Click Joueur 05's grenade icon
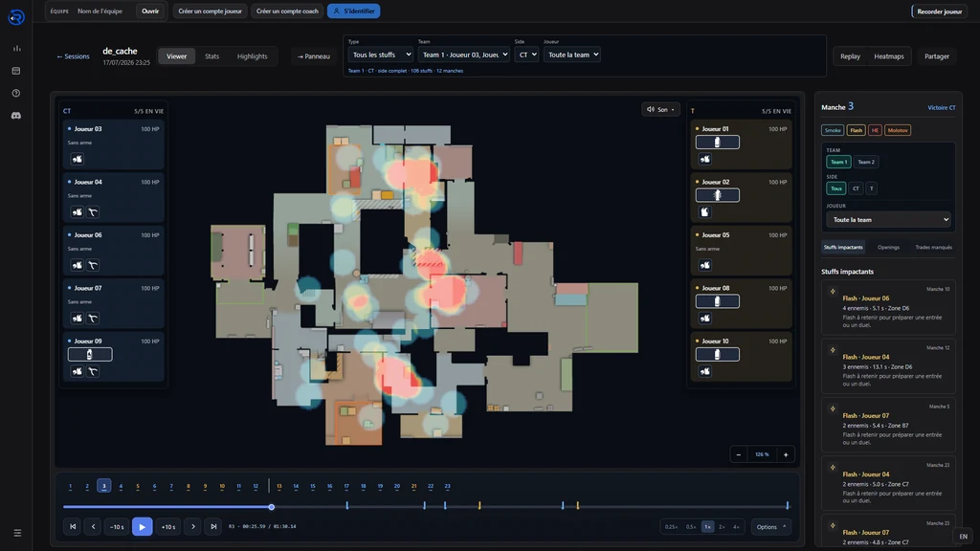This screenshot has height=551, width=980. (x=705, y=266)
